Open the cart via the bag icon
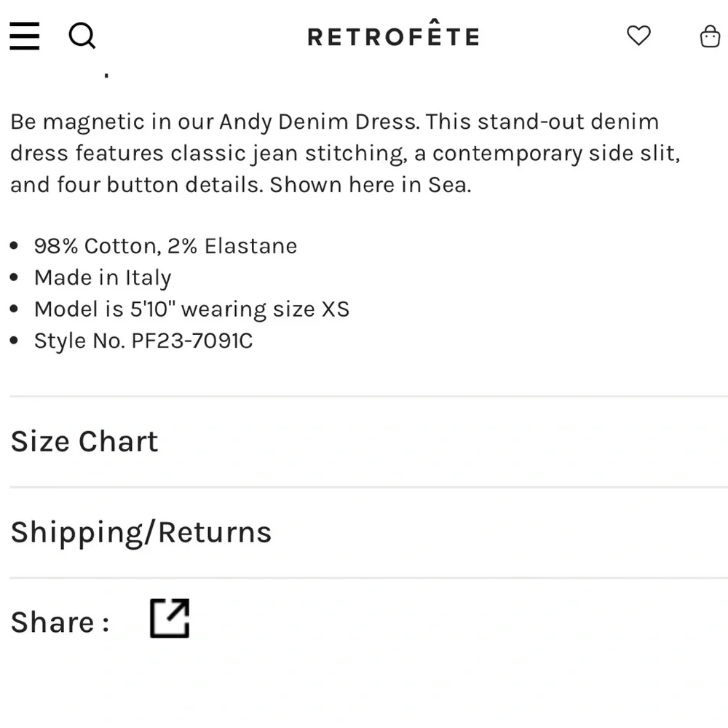This screenshot has height=728, width=728. pos(710,36)
